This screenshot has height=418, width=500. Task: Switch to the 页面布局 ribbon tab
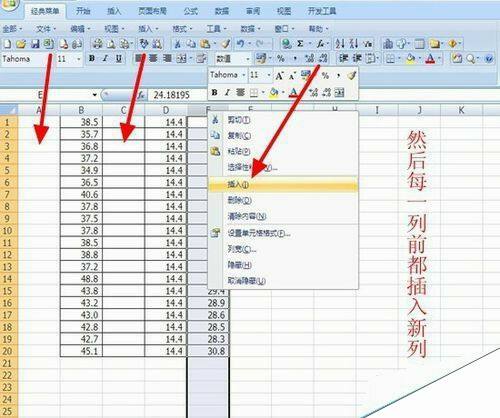(x=152, y=11)
